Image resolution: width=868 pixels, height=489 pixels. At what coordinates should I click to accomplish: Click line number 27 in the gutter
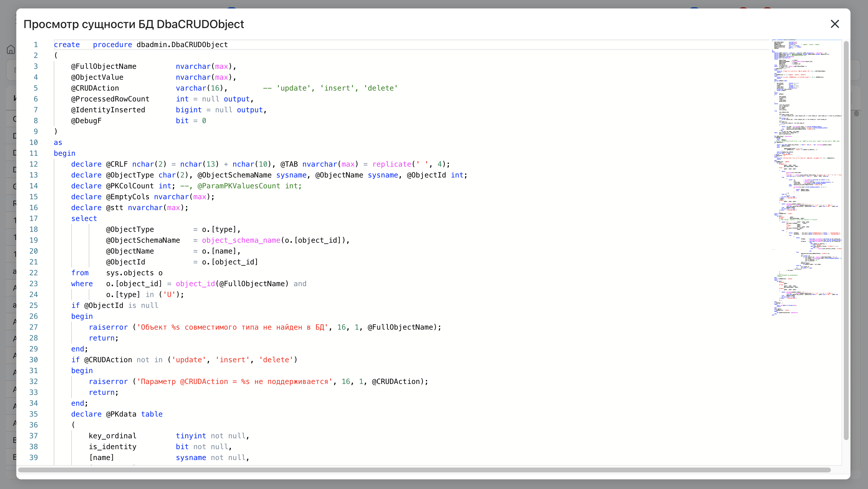[34, 327]
